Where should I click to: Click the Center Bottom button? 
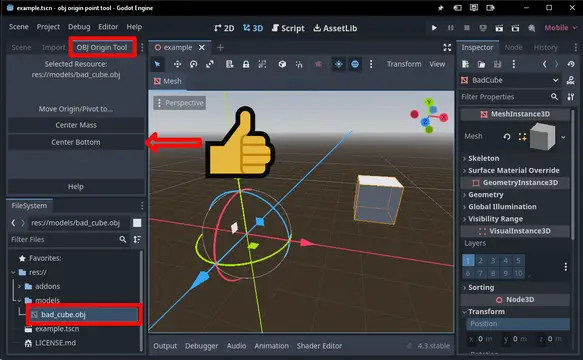coord(76,142)
